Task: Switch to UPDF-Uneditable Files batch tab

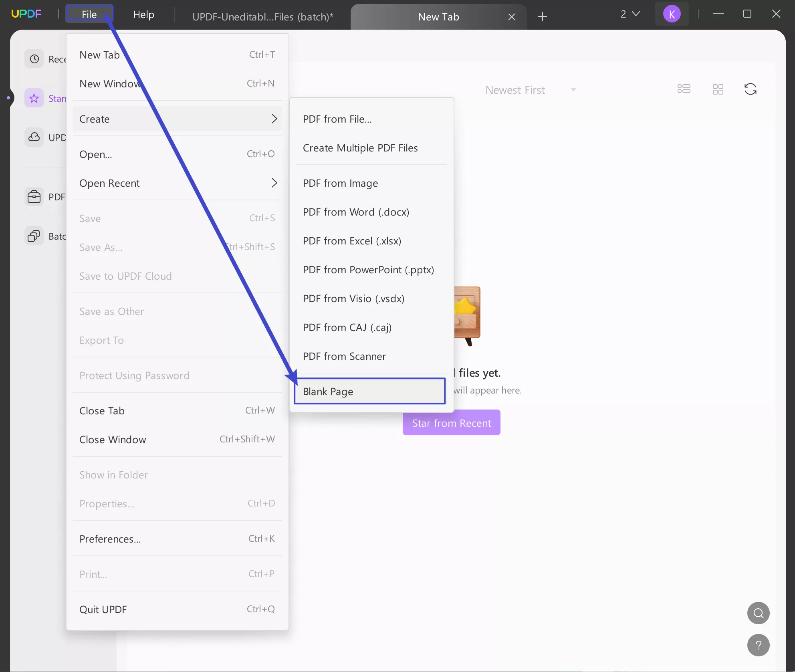Action: coord(262,16)
